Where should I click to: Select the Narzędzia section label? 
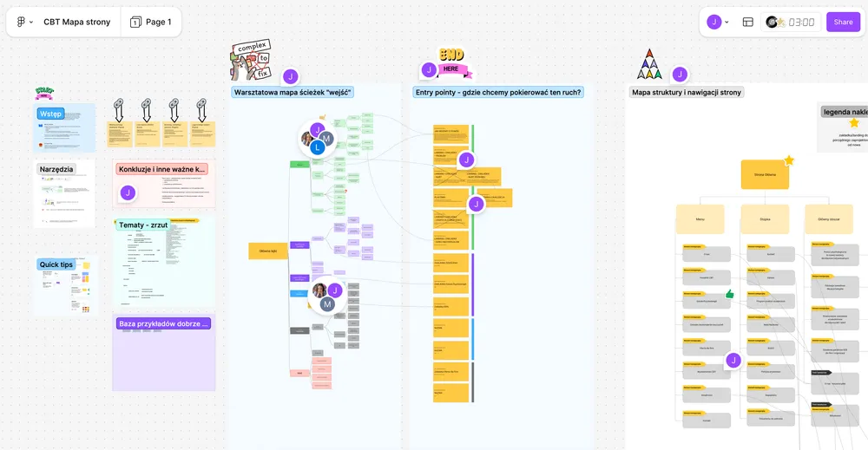[56, 169]
